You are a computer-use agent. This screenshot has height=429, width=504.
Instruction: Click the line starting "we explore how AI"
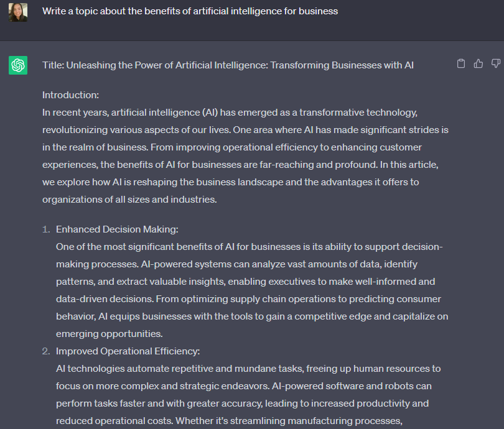point(230,182)
